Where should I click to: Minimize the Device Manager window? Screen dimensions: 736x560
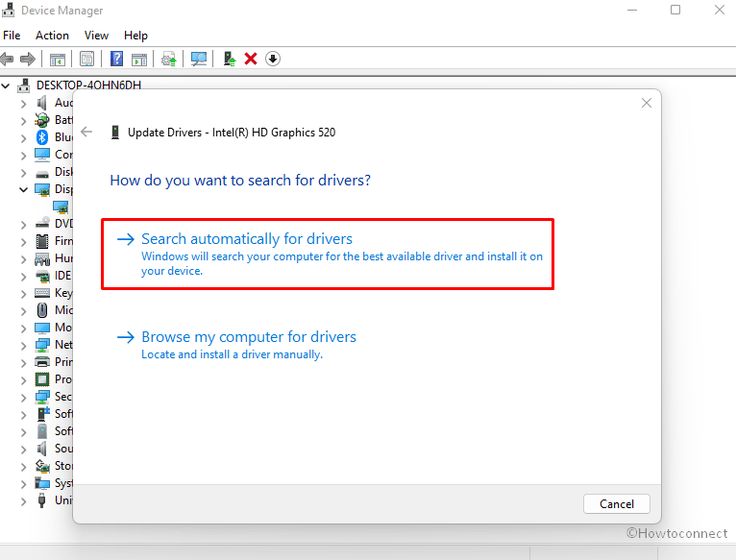tap(632, 10)
